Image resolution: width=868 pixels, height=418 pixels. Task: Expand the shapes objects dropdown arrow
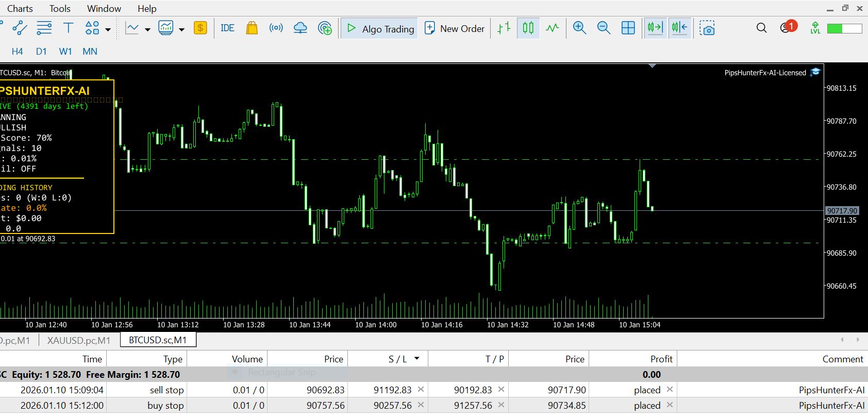(108, 29)
